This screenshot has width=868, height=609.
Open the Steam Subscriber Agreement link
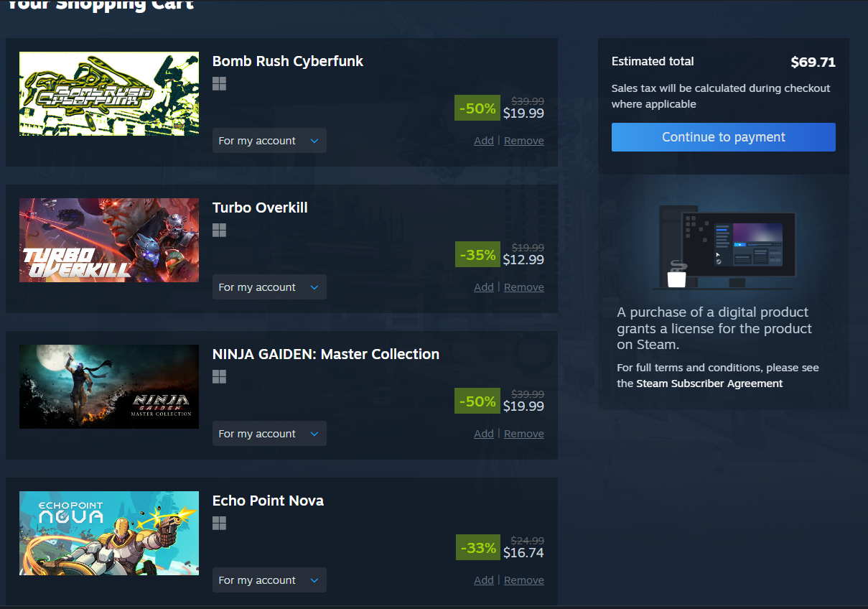[709, 383]
